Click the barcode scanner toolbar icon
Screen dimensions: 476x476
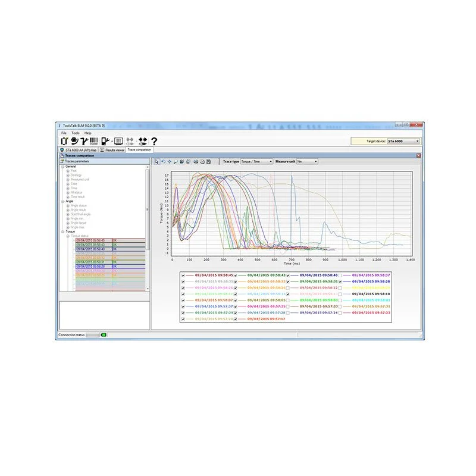[93, 141]
